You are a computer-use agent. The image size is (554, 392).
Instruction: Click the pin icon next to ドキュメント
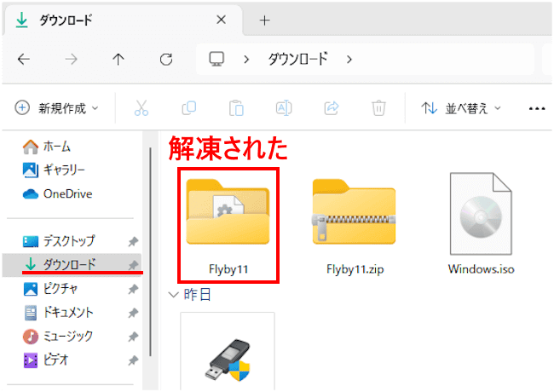[x=133, y=313]
